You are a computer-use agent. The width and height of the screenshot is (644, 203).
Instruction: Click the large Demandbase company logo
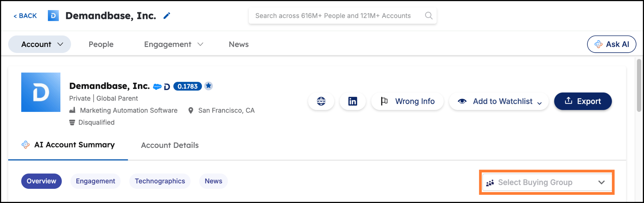(x=41, y=92)
